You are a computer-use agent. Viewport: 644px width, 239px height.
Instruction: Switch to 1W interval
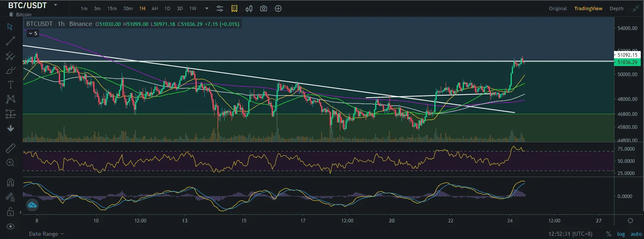click(193, 9)
